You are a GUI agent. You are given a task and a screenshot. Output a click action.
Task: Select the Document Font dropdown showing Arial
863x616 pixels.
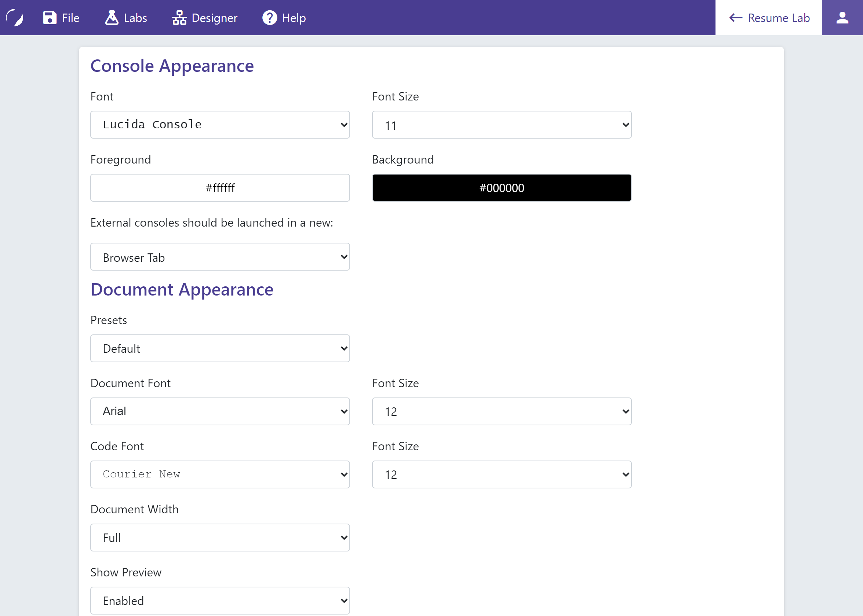[220, 411]
